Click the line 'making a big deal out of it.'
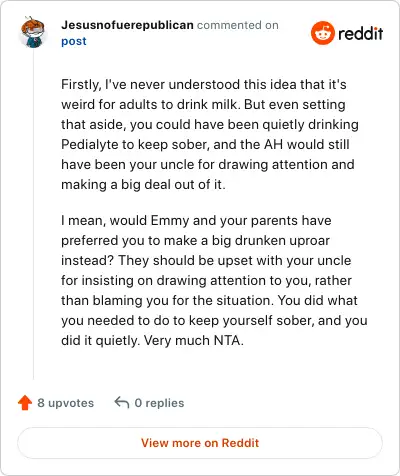400x476 pixels. click(143, 185)
